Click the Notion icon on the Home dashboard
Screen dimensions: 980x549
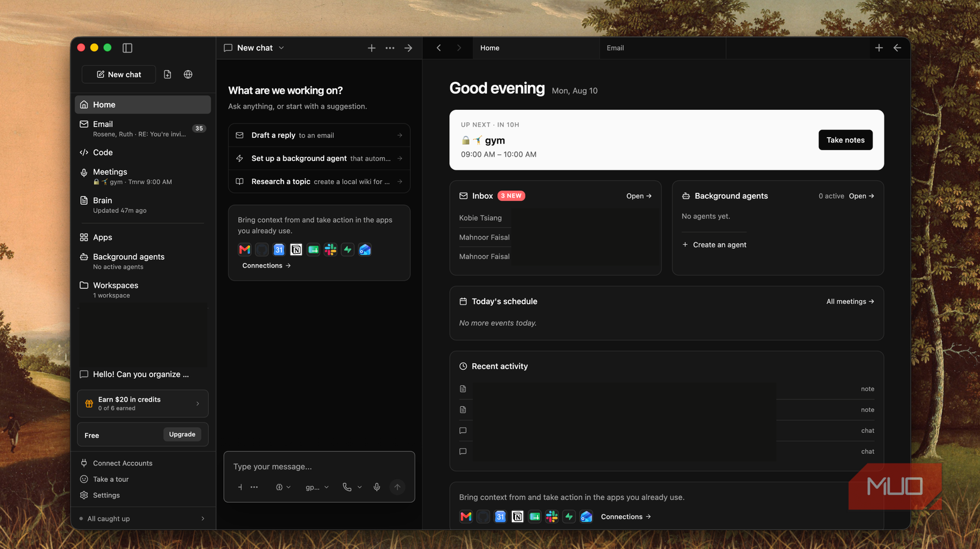[517, 517]
